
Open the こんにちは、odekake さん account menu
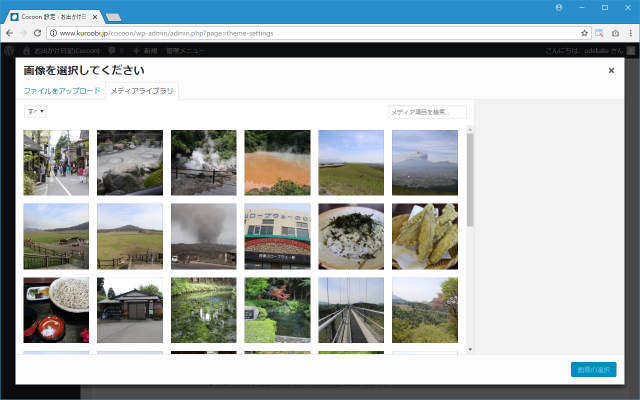(590, 51)
